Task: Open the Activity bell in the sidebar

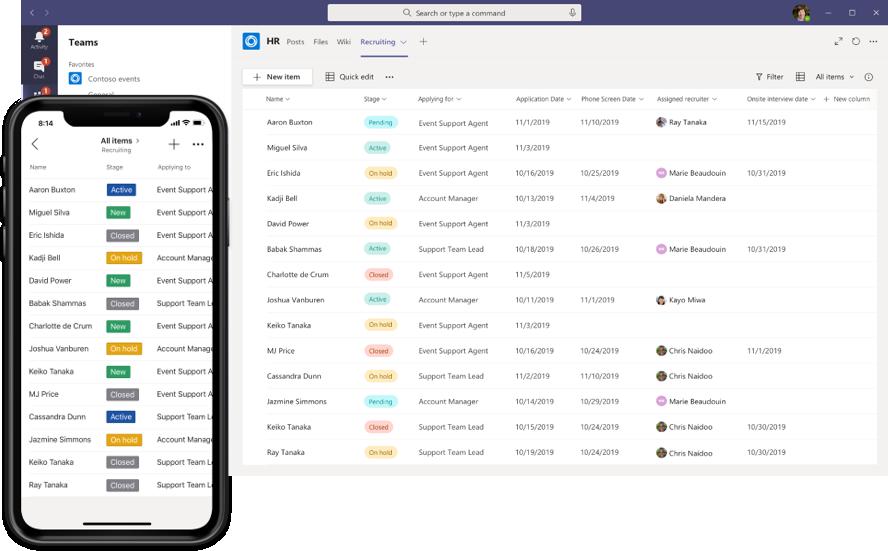Action: coord(39,37)
